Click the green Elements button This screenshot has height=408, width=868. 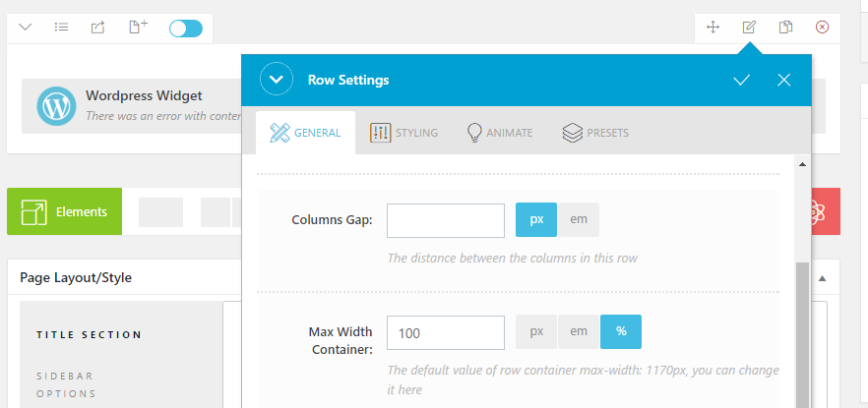[64, 211]
